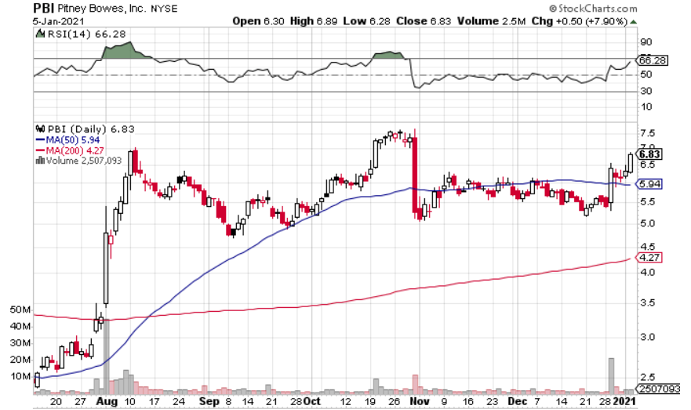Click the tall early-August volume spike bar

pos(106,357)
